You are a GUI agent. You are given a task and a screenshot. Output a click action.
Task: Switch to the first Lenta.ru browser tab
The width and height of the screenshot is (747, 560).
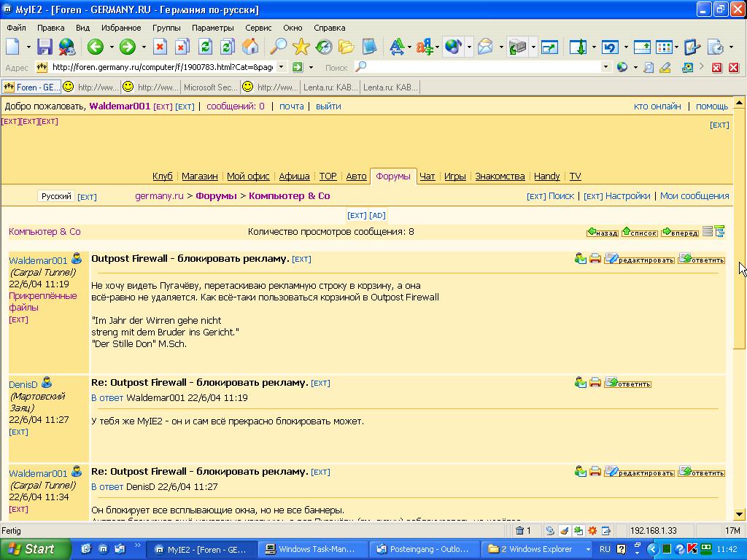330,87
